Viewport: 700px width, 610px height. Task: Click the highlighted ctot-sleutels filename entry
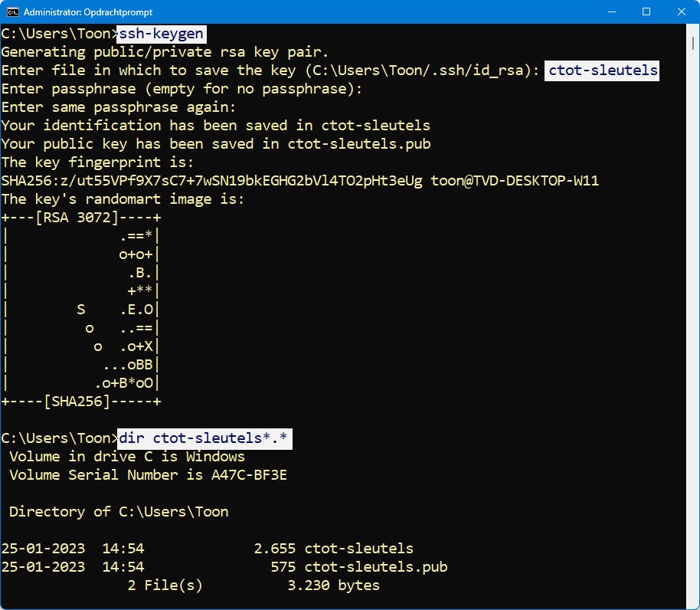603,71
